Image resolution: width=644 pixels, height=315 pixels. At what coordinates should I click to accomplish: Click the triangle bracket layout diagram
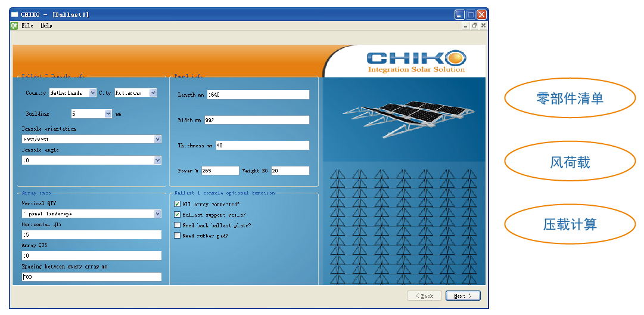pos(404,227)
